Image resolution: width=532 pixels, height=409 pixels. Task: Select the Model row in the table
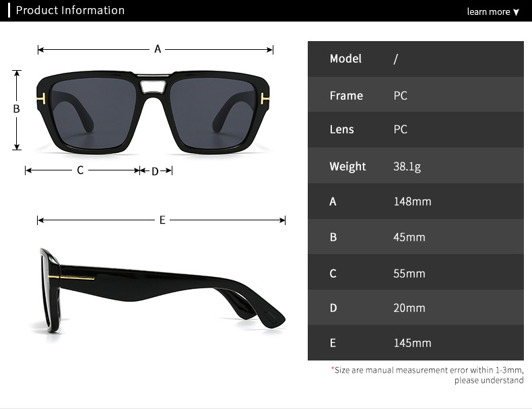coord(415,59)
